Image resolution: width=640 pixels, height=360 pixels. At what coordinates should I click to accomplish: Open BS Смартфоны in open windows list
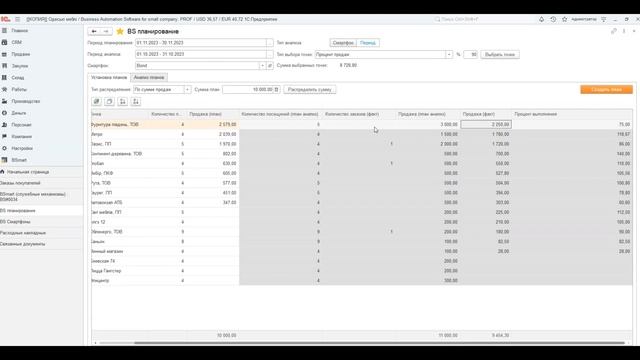coord(15,222)
